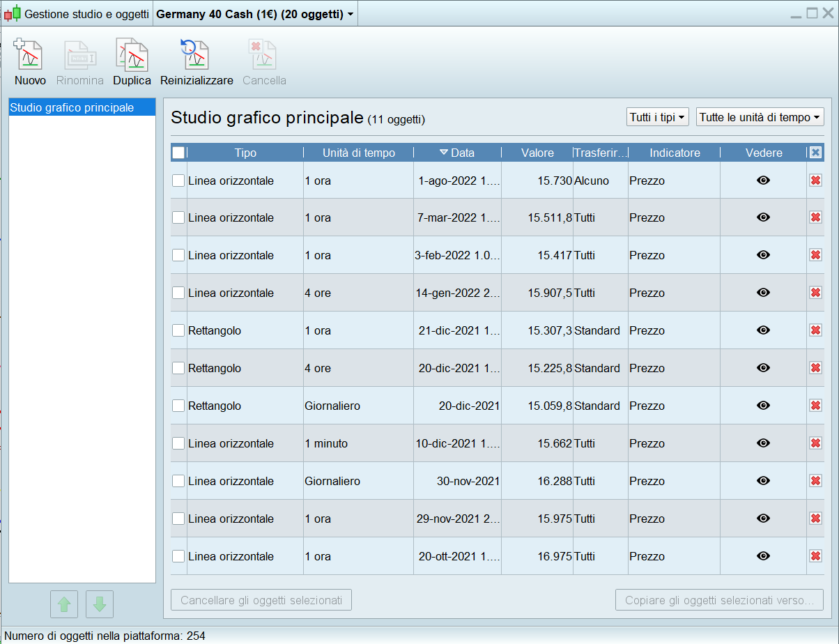Delete the 14-gen-2022 row via red X

815,293
